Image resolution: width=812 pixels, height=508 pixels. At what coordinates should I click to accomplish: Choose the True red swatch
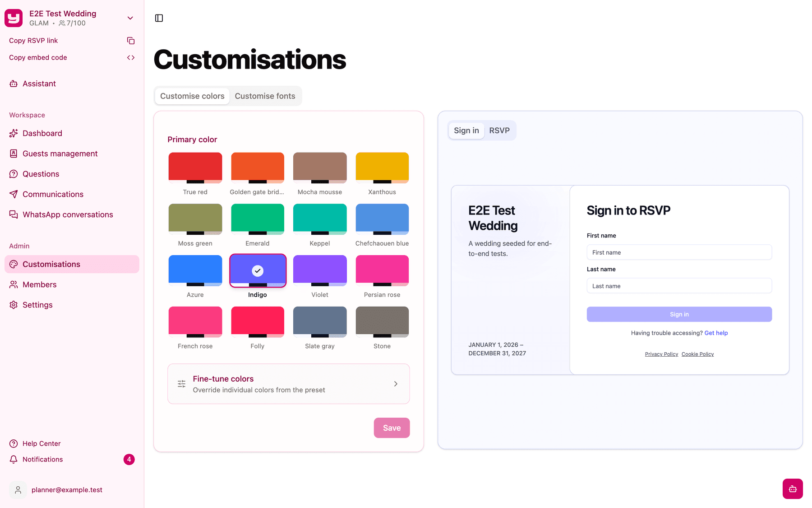click(195, 168)
